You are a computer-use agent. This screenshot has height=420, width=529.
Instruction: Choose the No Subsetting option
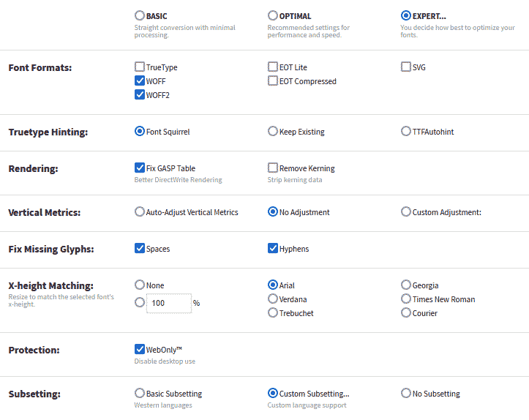406,394
